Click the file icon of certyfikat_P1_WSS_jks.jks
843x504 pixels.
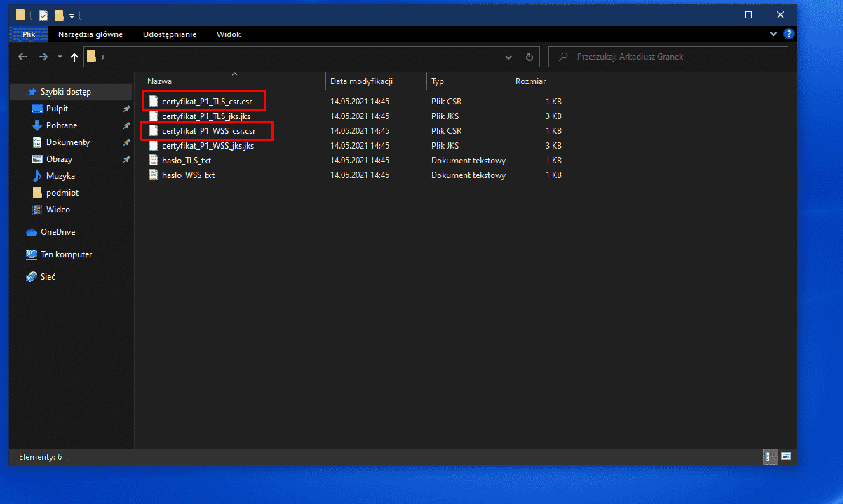(154, 146)
